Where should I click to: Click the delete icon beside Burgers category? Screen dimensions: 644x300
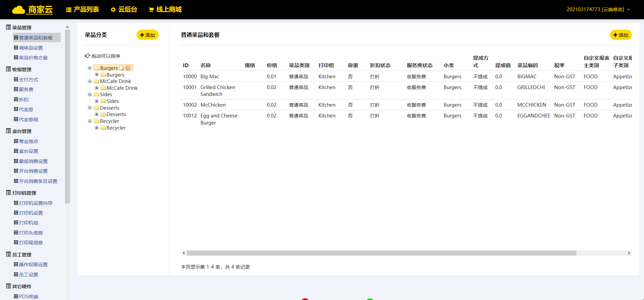pyautogui.click(x=128, y=68)
